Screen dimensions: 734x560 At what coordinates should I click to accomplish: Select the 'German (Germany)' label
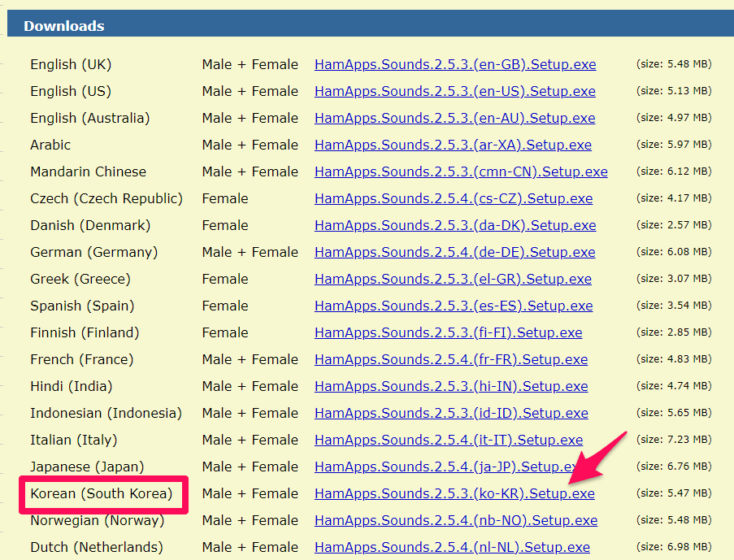pyautogui.click(x=93, y=252)
